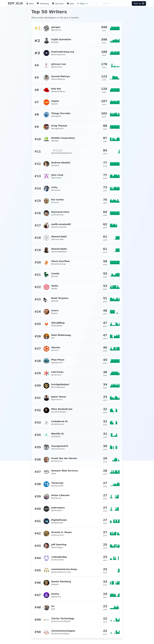Open Raymond Chen's profile link
Image resolution: width=154 pixels, height=644 pixels.
point(60,212)
